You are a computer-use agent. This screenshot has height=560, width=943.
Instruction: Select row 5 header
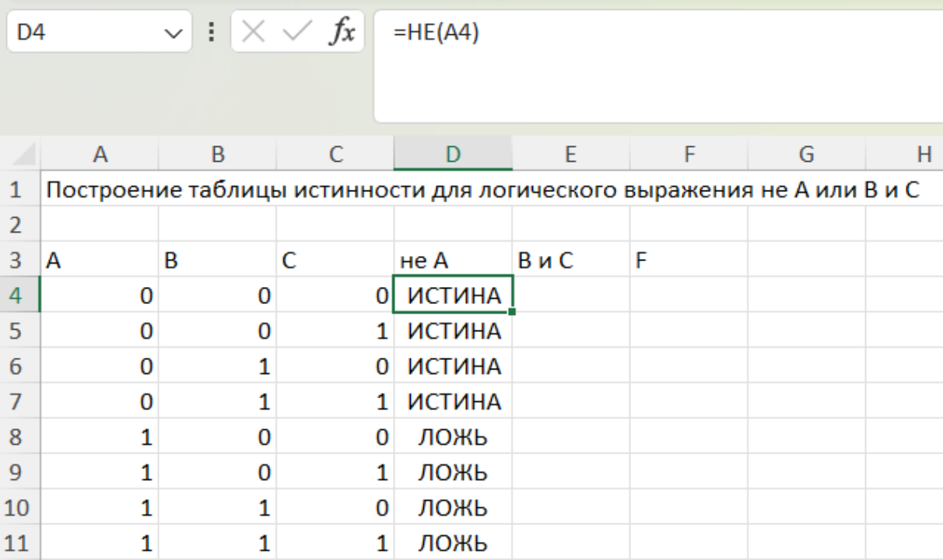coord(19,331)
